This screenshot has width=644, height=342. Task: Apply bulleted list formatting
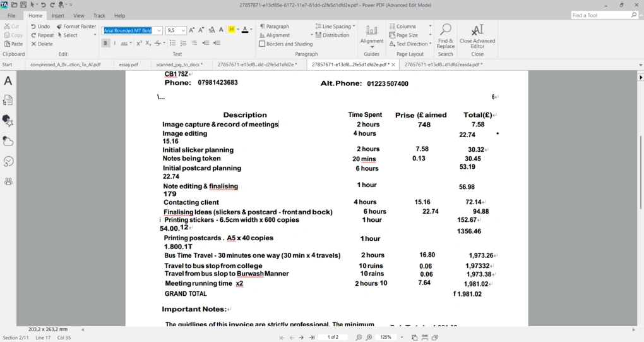pos(173,43)
